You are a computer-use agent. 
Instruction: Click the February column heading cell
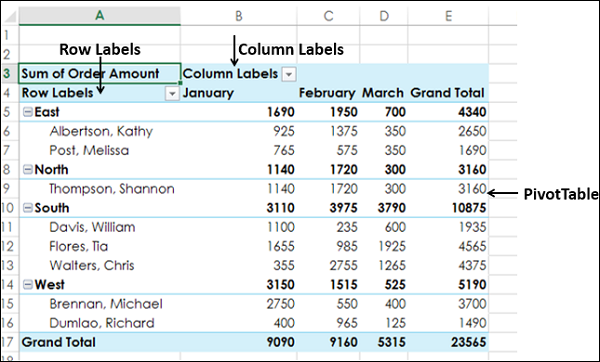click(x=328, y=93)
